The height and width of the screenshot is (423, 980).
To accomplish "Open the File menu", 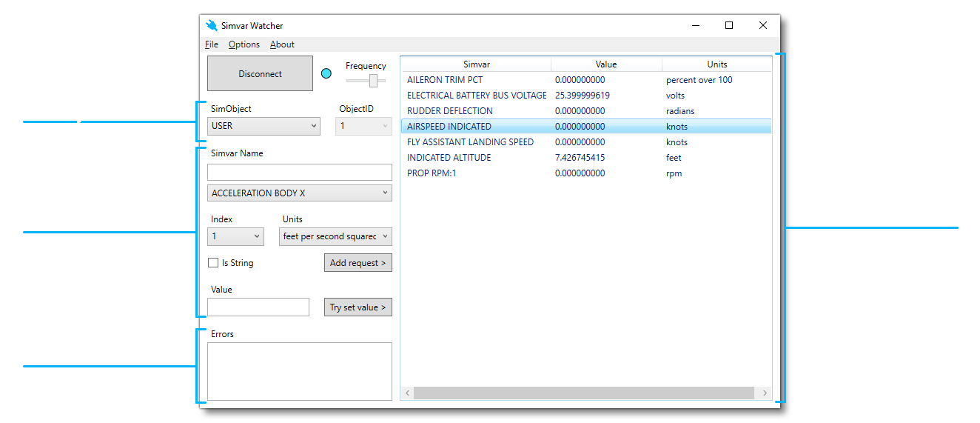I will click(211, 44).
